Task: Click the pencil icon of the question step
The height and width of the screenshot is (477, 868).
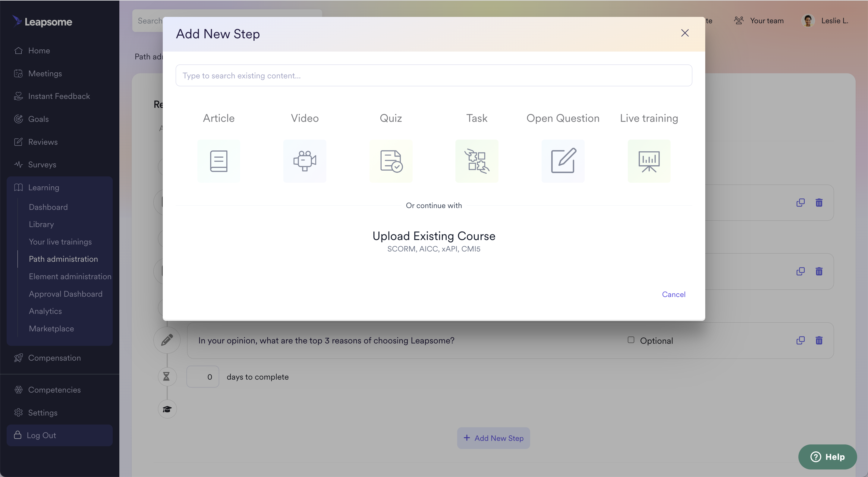Action: pyautogui.click(x=167, y=340)
